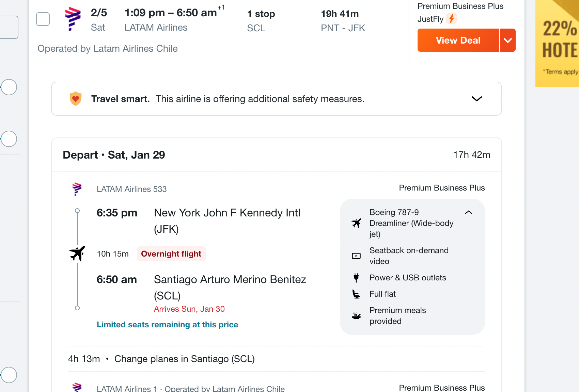The image size is (579, 392).
Task: Click the airplane icon on flight timeline
Action: coord(77,254)
